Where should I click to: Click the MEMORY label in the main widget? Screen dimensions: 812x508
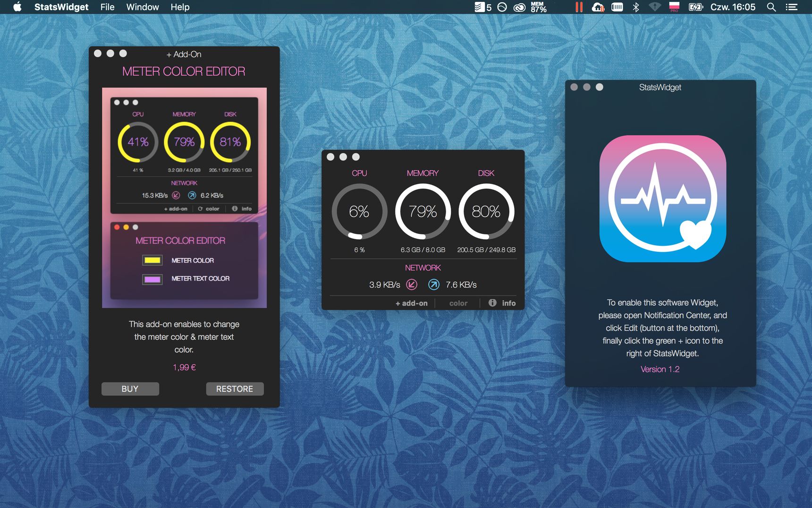(423, 173)
